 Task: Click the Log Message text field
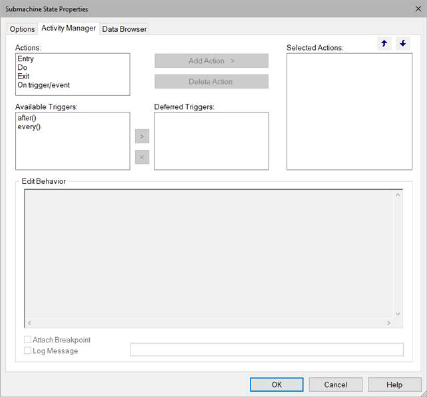point(267,350)
